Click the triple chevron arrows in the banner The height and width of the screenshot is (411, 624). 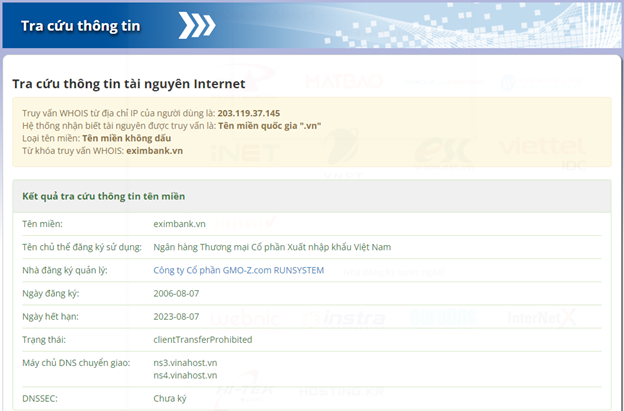pyautogui.click(x=197, y=25)
